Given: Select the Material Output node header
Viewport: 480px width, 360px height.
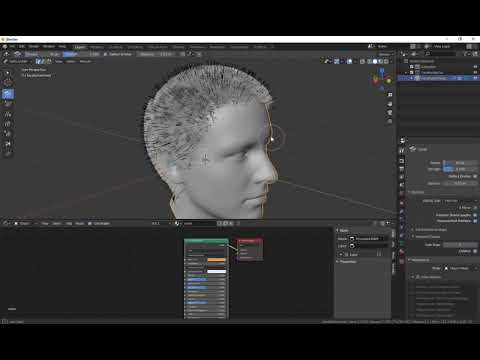Looking at the screenshot, I should (250, 241).
